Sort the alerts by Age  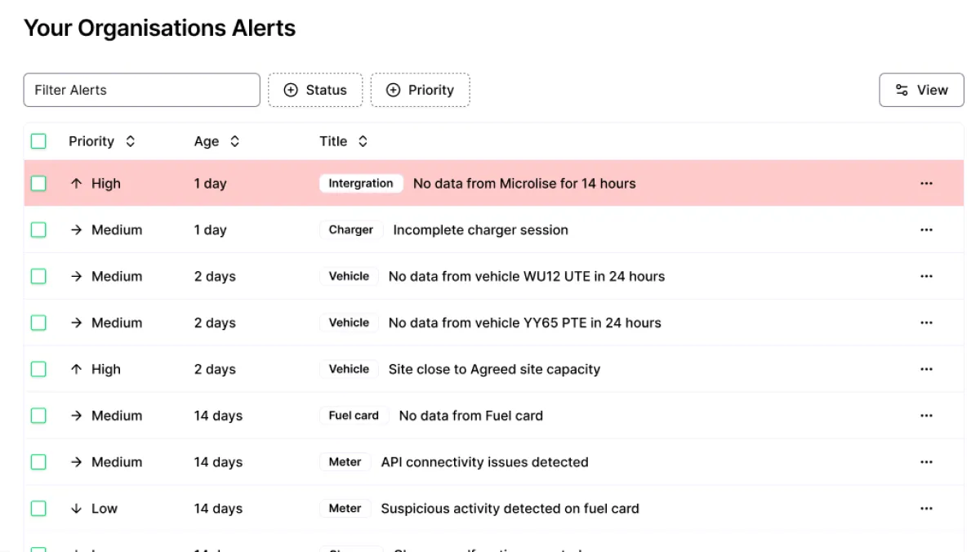(x=234, y=140)
